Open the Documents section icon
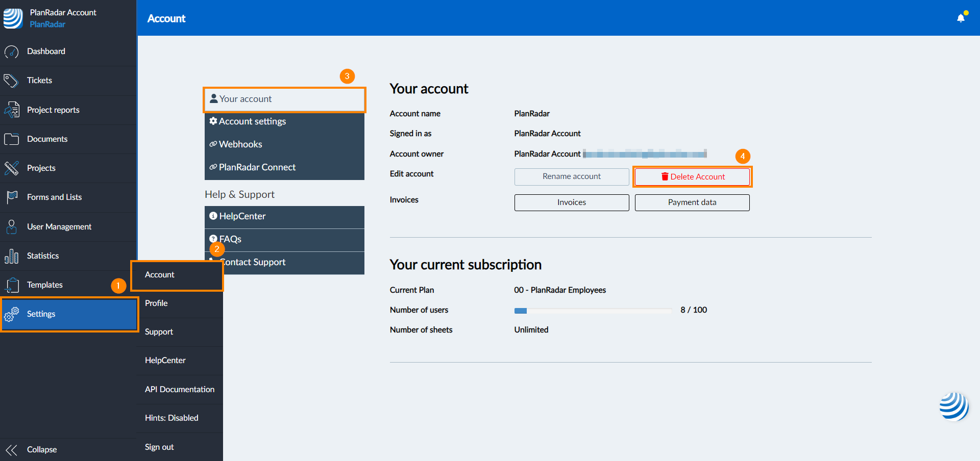980x461 pixels. point(11,139)
